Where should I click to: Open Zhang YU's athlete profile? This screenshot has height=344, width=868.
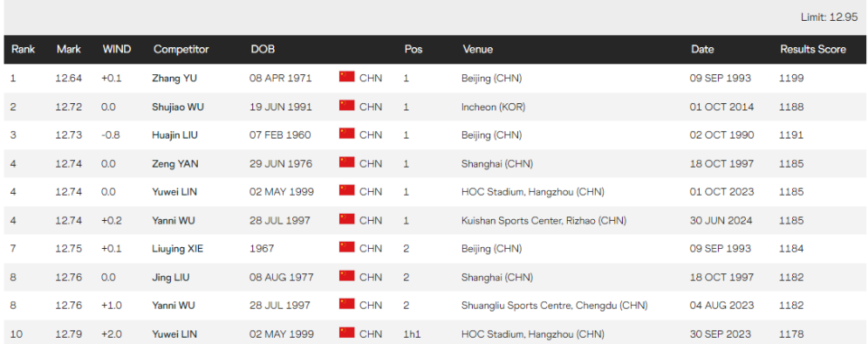point(175,78)
